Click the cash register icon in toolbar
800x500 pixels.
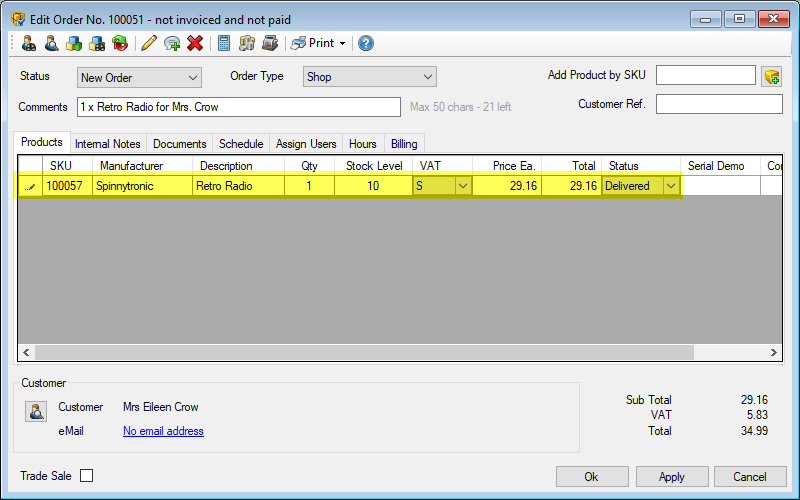[x=270, y=43]
